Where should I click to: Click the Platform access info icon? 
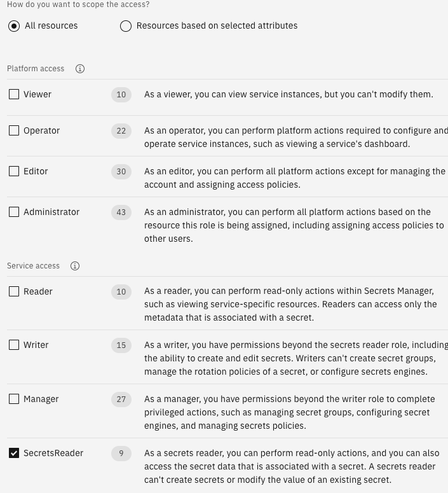click(80, 69)
